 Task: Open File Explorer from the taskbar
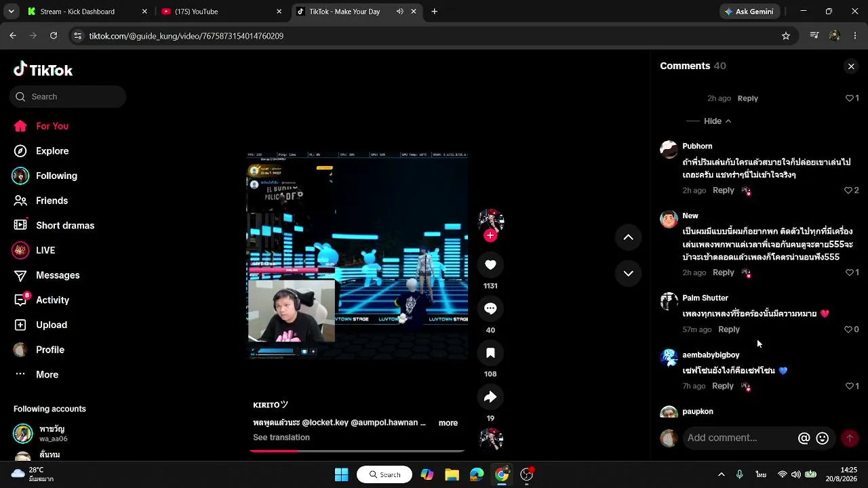pos(452,474)
